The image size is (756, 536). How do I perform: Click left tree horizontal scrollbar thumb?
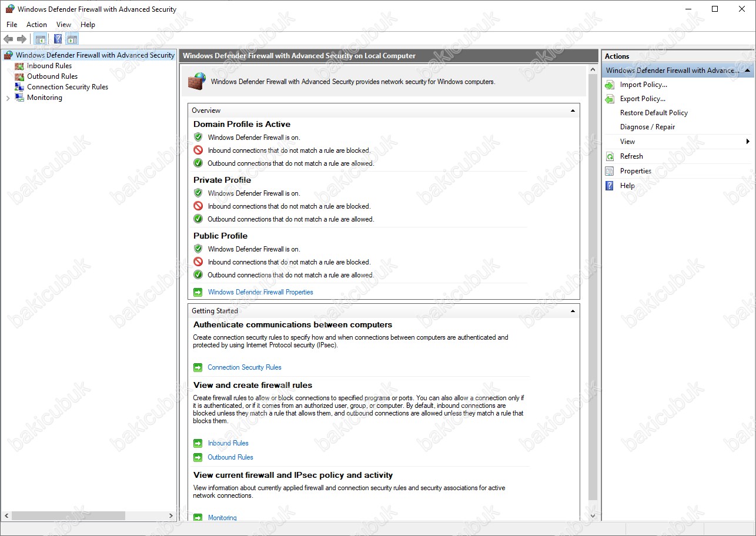pyautogui.click(x=68, y=515)
